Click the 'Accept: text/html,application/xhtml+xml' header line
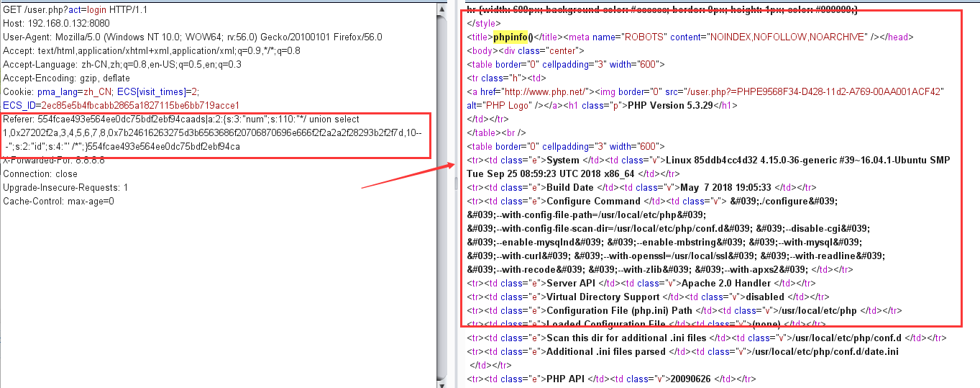 152,51
